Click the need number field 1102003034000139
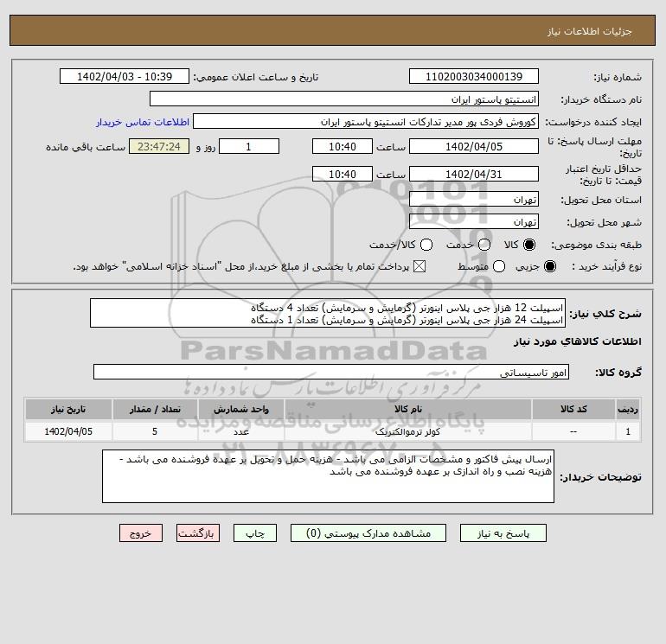The height and width of the screenshot is (644, 666). click(x=474, y=76)
